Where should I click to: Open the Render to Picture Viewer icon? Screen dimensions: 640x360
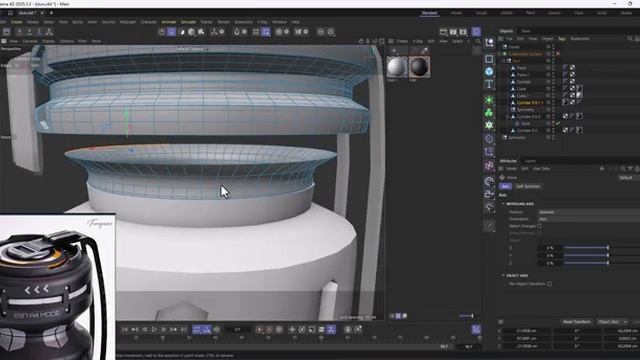point(453,31)
